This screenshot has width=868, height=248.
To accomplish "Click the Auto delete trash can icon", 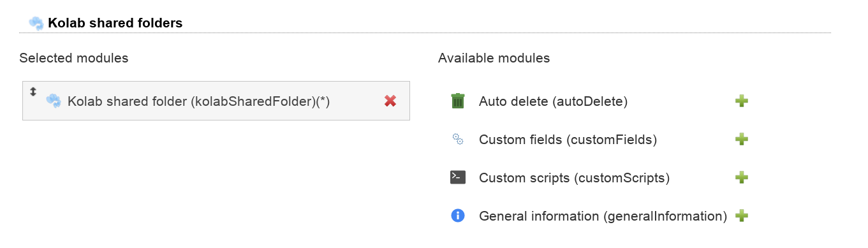I will (x=457, y=101).
